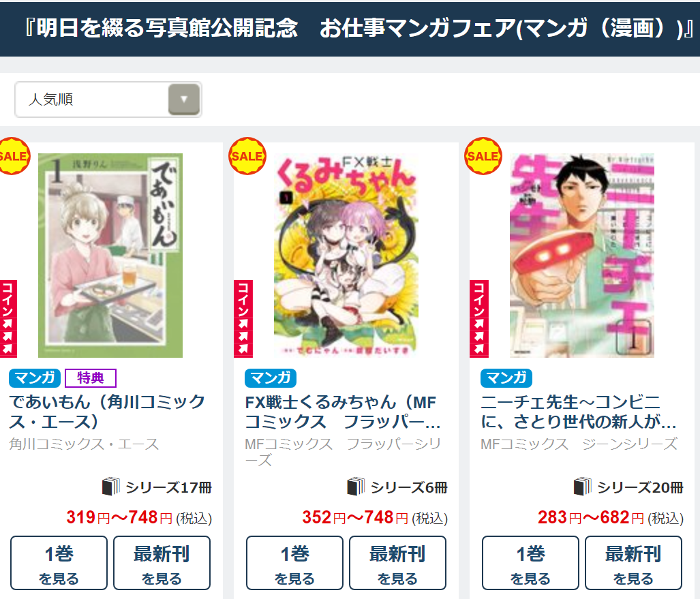View latest volume of ニーチェ先生
The image size is (700, 599).
[x=633, y=563]
